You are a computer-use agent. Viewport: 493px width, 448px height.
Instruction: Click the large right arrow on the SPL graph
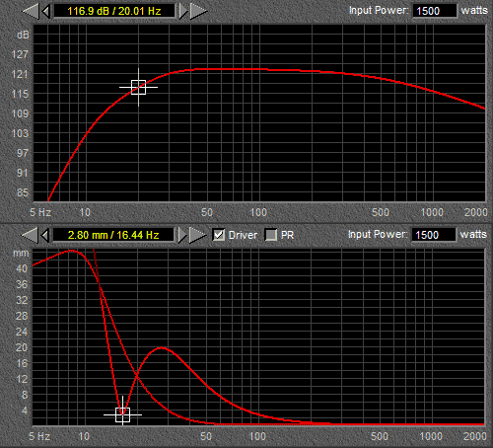(x=198, y=11)
